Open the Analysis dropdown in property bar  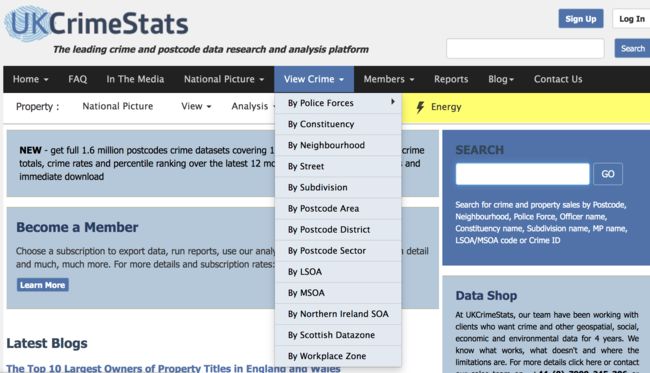[x=253, y=107]
